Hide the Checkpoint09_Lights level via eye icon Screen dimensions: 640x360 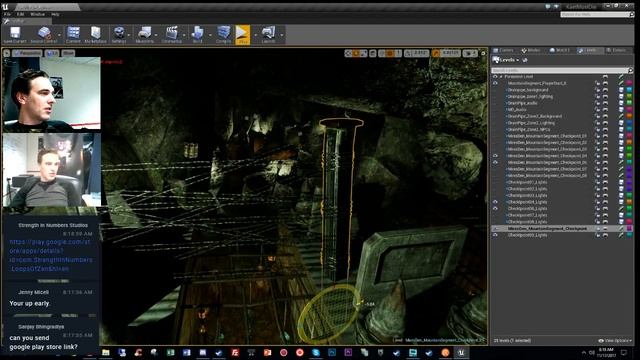click(x=495, y=235)
